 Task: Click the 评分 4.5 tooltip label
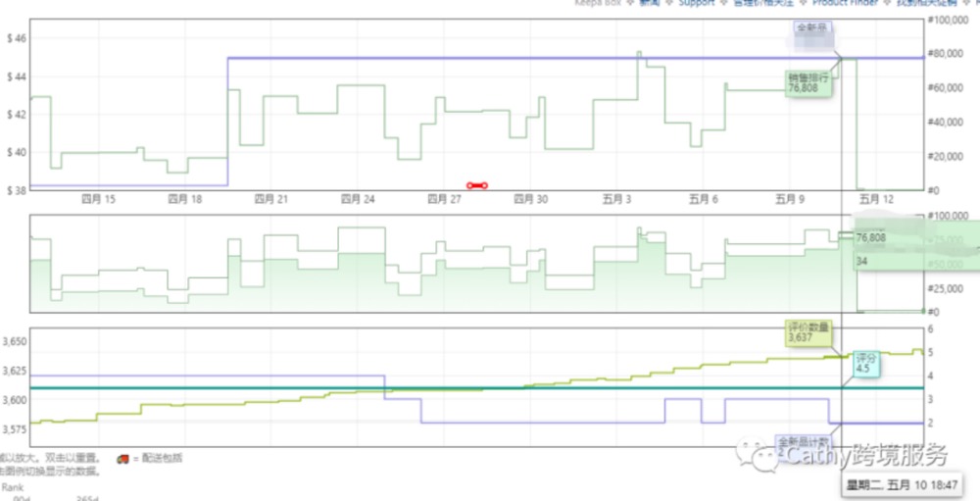pos(866,363)
